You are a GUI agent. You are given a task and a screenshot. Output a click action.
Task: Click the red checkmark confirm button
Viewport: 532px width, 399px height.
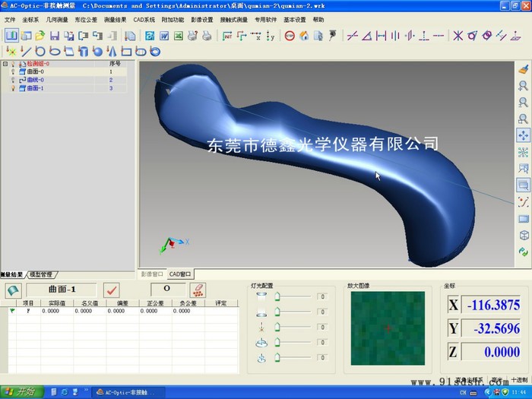click(x=111, y=290)
